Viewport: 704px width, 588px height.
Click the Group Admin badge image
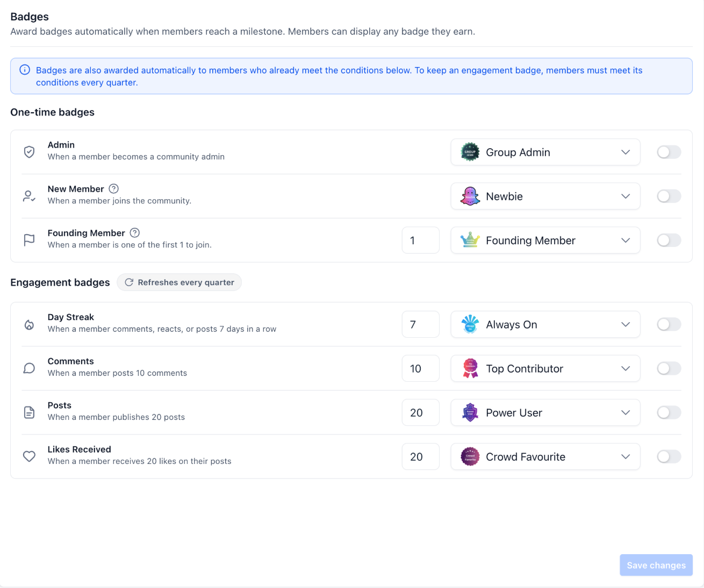pos(470,152)
